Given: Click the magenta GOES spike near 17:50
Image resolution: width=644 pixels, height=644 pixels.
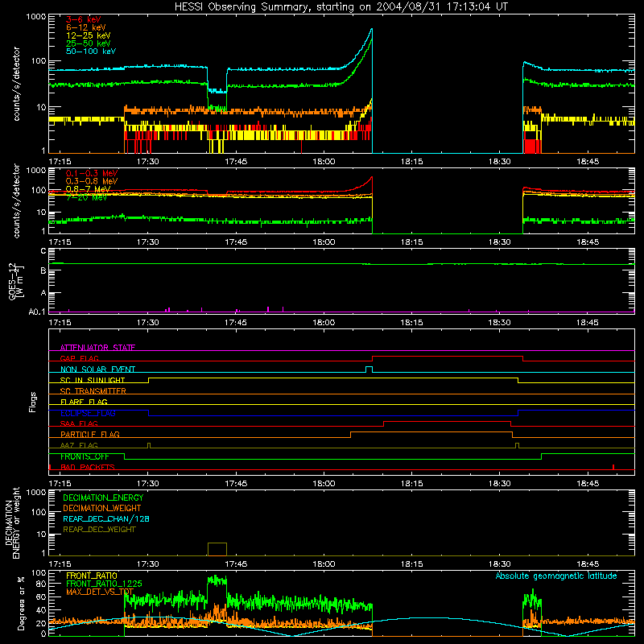Looking at the screenshot, I should [x=268, y=309].
